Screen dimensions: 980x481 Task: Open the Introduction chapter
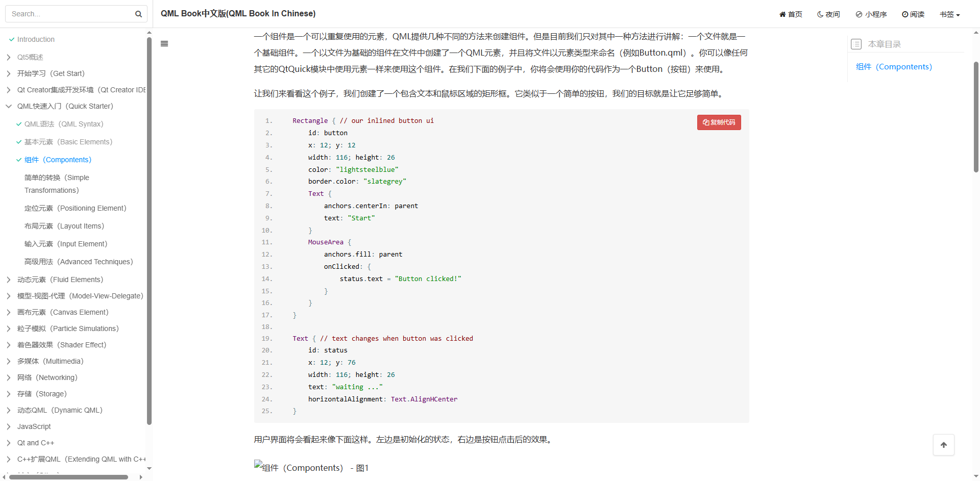36,39
